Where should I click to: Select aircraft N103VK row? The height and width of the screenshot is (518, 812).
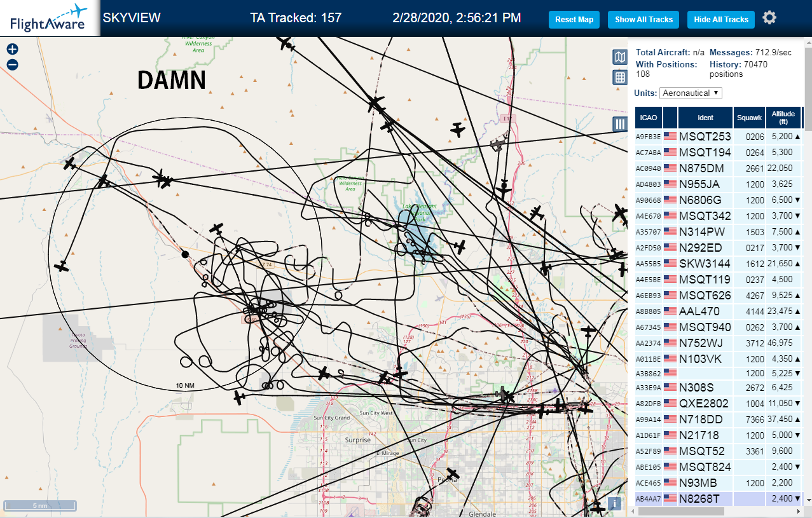click(x=719, y=358)
